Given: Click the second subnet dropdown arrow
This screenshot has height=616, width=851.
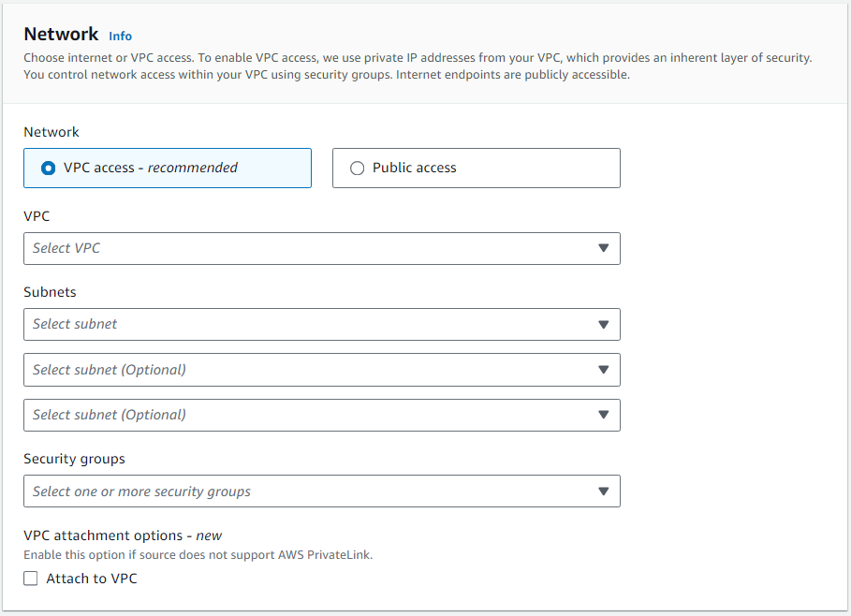Looking at the screenshot, I should [603, 370].
